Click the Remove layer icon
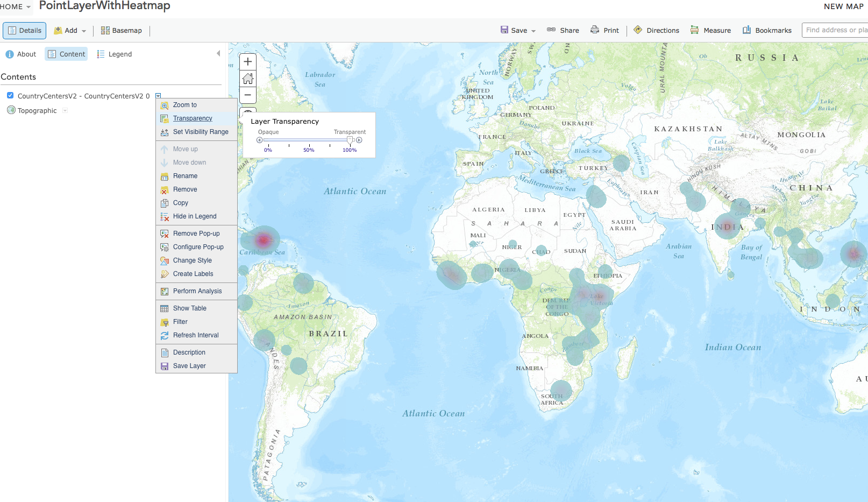This screenshot has height=502, width=868. tap(164, 189)
